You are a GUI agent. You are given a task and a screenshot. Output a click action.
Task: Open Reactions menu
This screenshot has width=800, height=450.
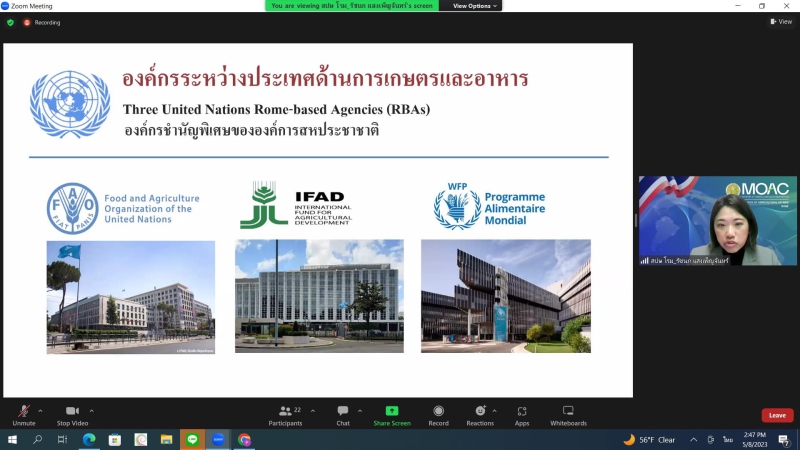click(480, 415)
